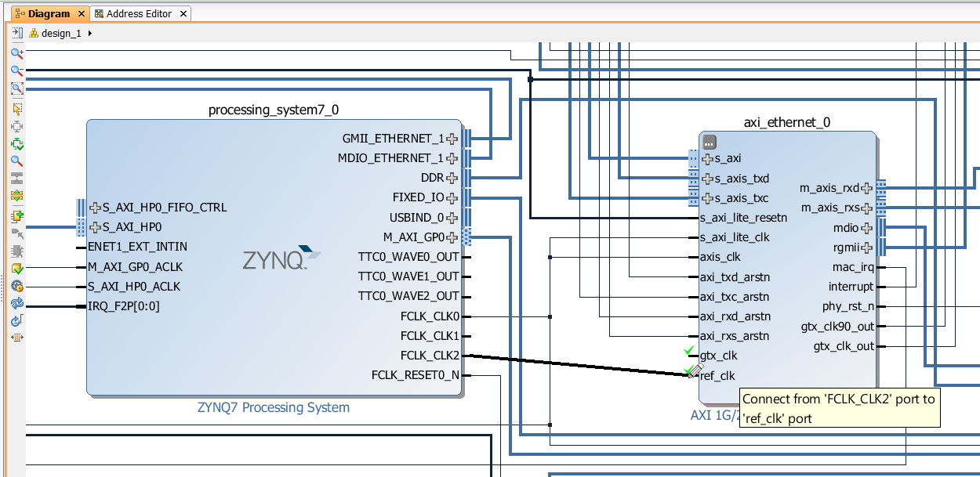Select the FCLK_CLK2 output pin
This screenshot has height=477, width=980.
(430, 356)
